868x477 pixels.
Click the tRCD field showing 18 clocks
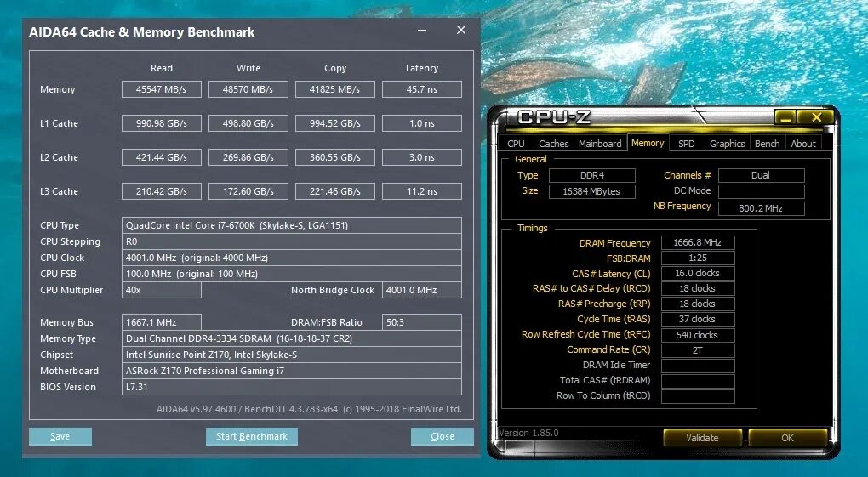coord(698,288)
